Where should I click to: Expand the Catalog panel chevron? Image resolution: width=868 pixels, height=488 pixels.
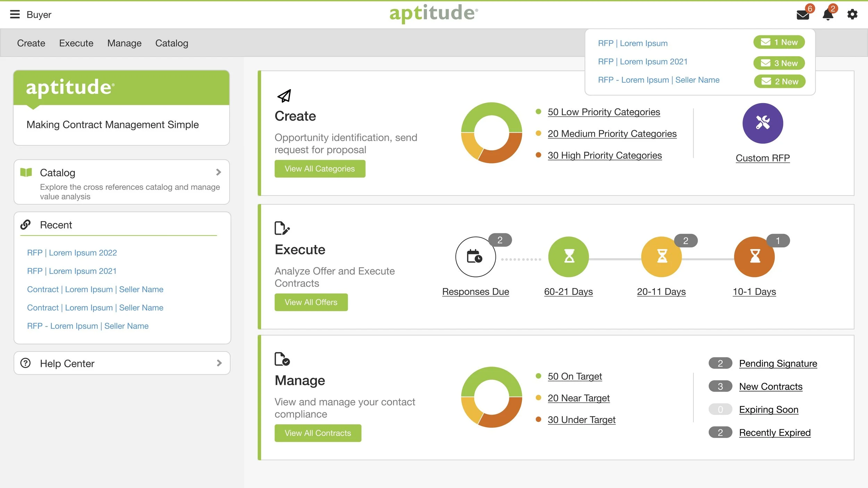coord(218,172)
